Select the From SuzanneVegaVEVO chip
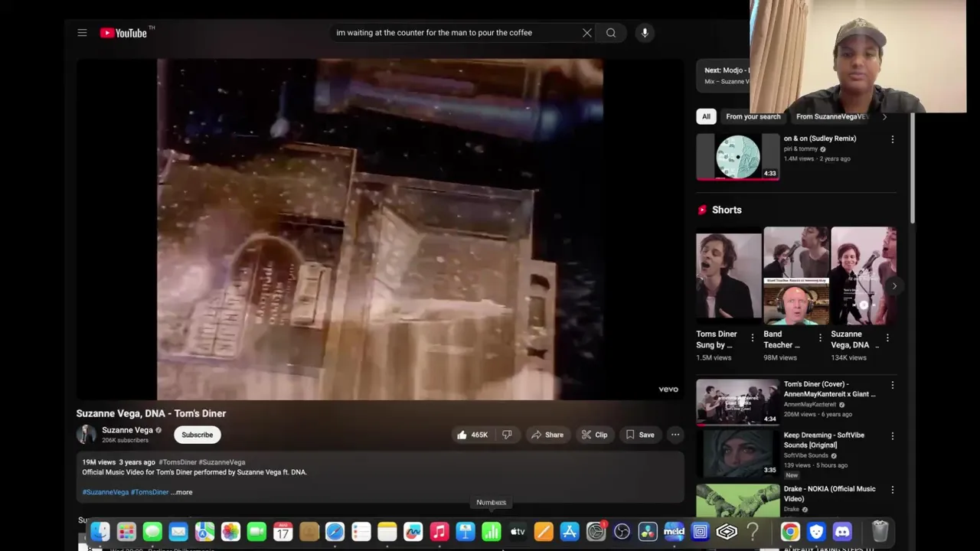Image resolution: width=980 pixels, height=551 pixels. point(833,116)
